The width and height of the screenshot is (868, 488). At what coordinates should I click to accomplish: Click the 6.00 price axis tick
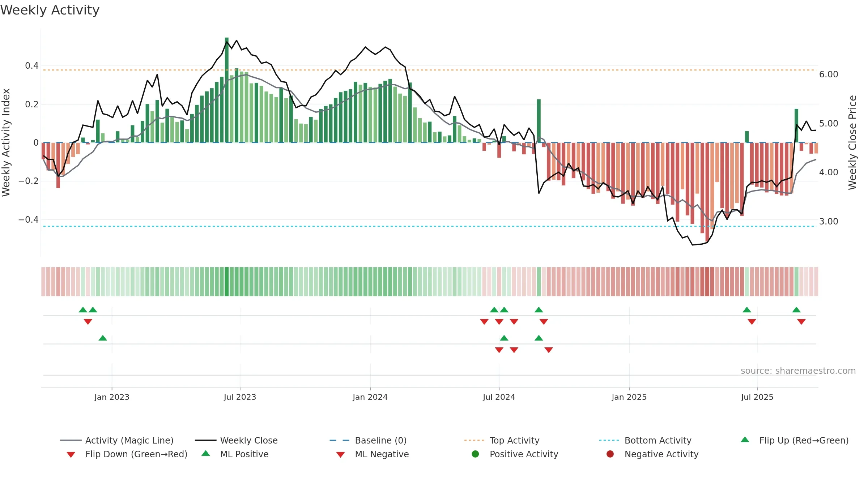pos(829,74)
